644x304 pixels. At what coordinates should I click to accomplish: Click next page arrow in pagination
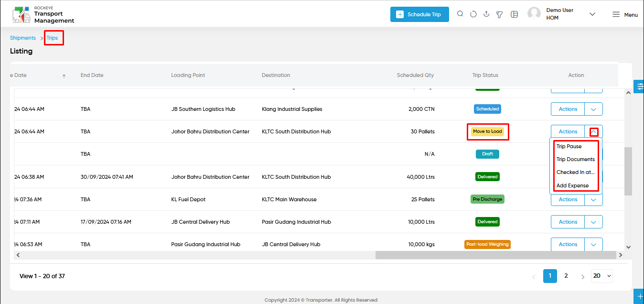click(x=583, y=276)
